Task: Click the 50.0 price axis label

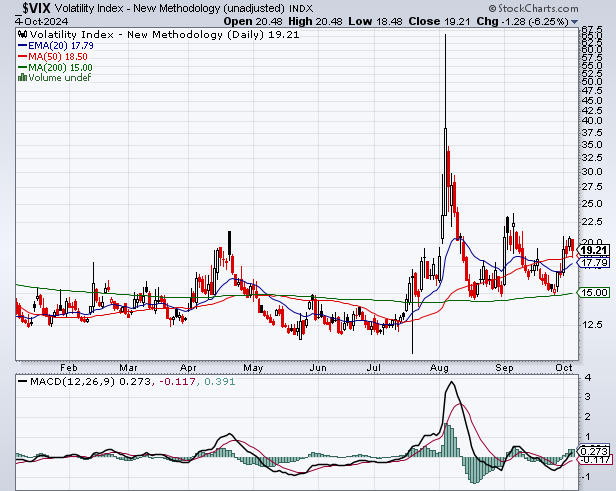Action: click(592, 82)
